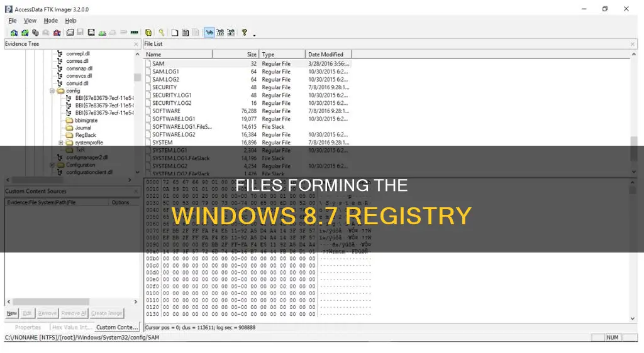Image resolution: width=644 pixels, height=353 pixels.
Task: Open the toolbar overflow options arrow
Action: [254, 35]
